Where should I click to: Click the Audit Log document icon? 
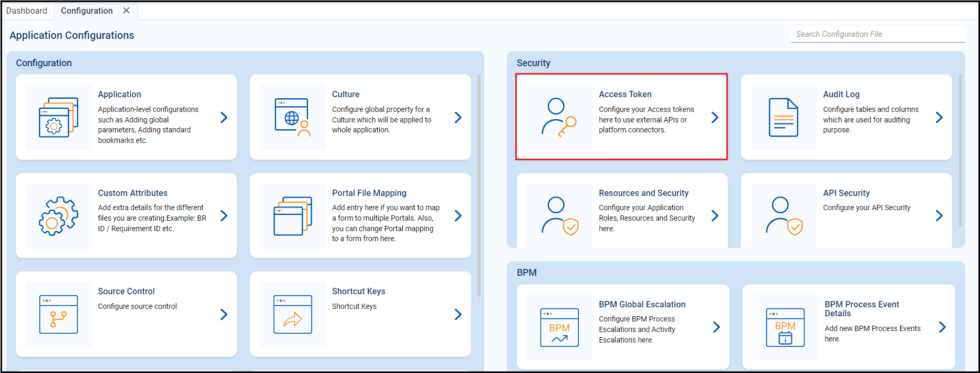[783, 117]
